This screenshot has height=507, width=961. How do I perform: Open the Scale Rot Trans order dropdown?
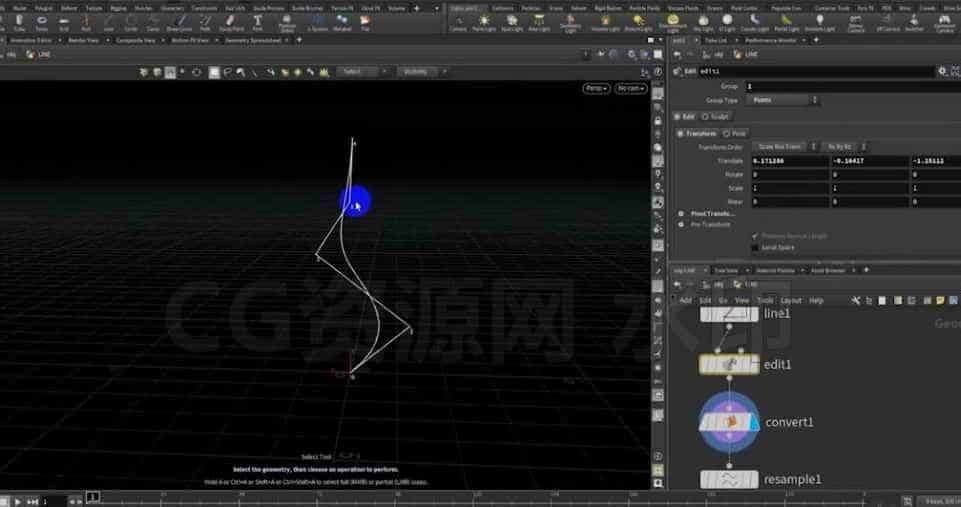tap(786, 147)
